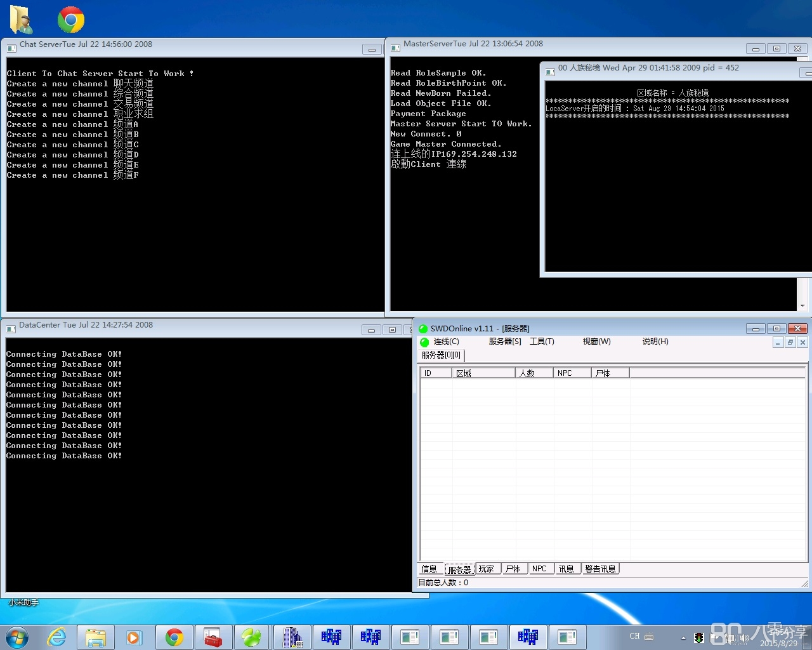Image resolution: width=812 pixels, height=650 pixels.
Task: Click the 连上线的IP169.254.248.132 line
Action: click(x=454, y=154)
